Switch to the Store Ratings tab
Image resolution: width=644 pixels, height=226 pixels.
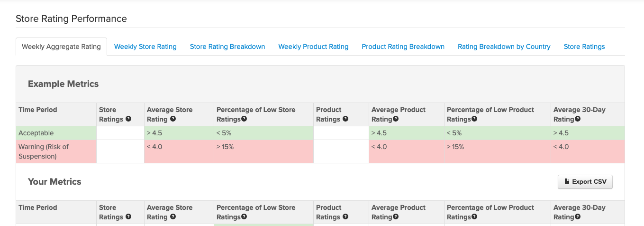tap(584, 47)
